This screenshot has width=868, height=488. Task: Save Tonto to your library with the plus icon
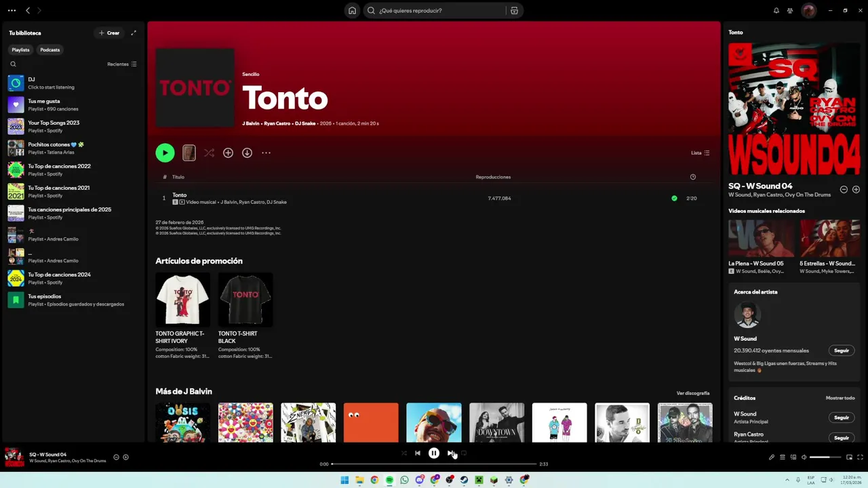pos(228,152)
